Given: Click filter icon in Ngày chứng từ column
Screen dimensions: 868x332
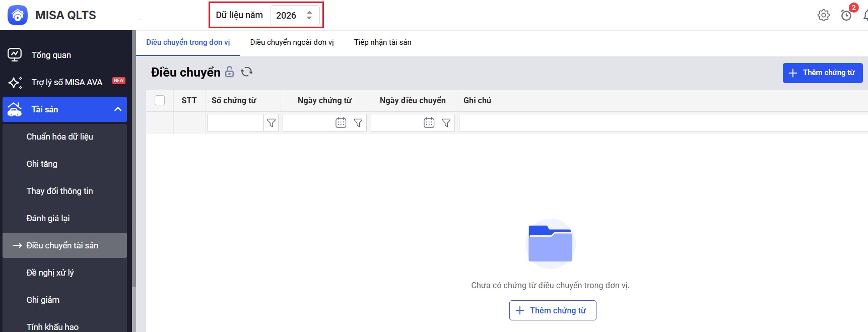Looking at the screenshot, I should coord(358,123).
